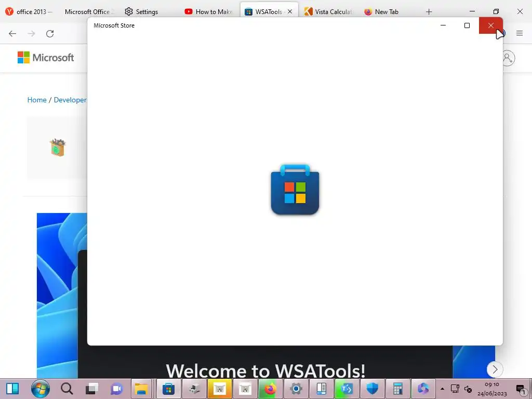532x399 pixels.
Task: Open Task View from taskbar
Action: (91, 389)
